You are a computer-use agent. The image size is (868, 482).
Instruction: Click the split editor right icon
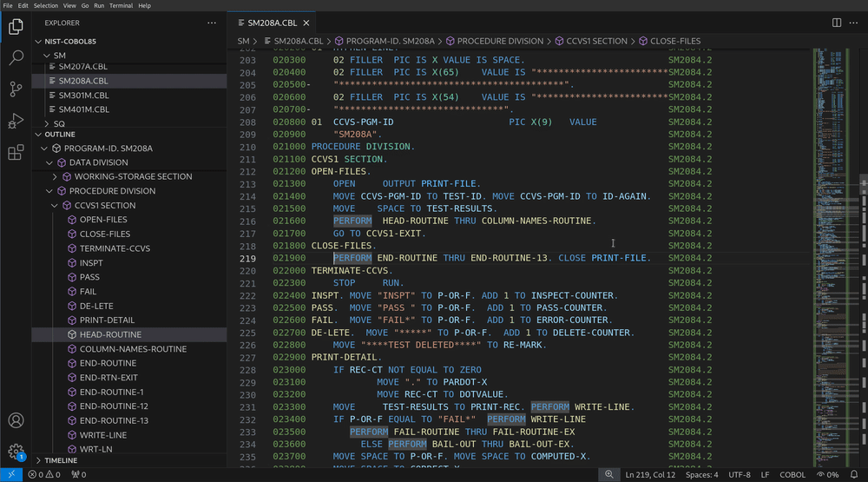836,23
